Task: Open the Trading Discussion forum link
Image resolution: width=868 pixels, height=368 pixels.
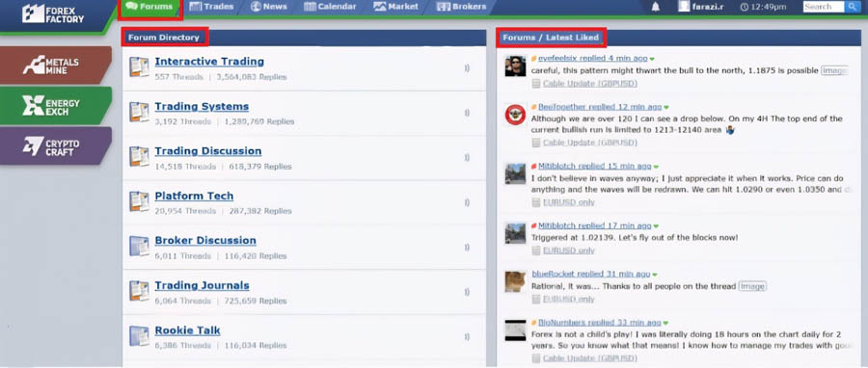Action: click(208, 151)
